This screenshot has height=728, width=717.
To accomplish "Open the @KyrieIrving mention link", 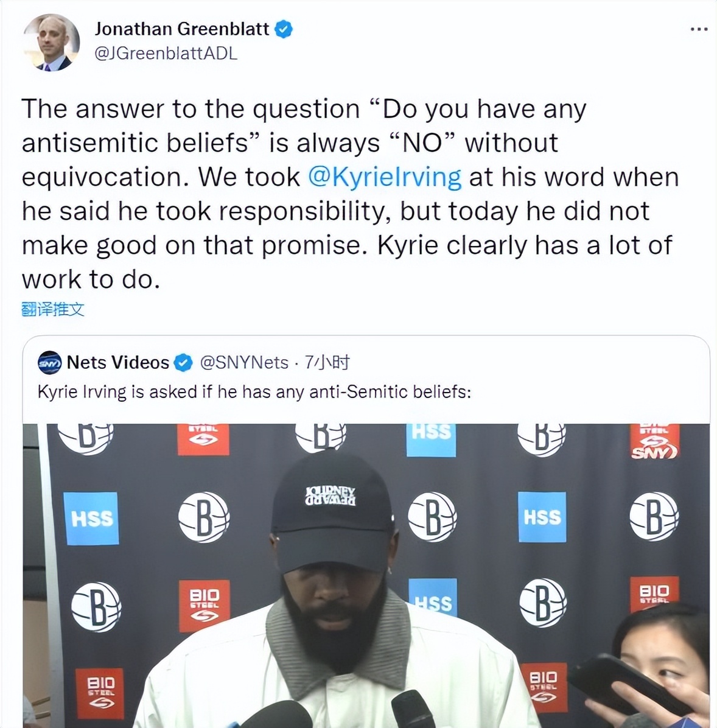I will coord(385,177).
